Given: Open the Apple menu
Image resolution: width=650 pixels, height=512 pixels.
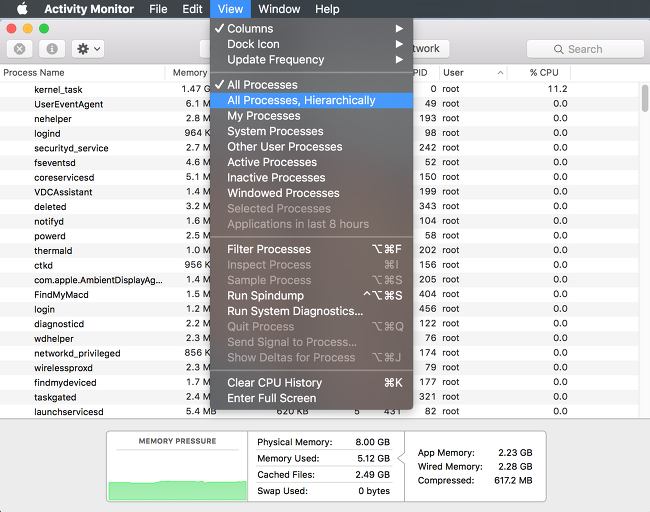Looking at the screenshot, I should coord(22,9).
